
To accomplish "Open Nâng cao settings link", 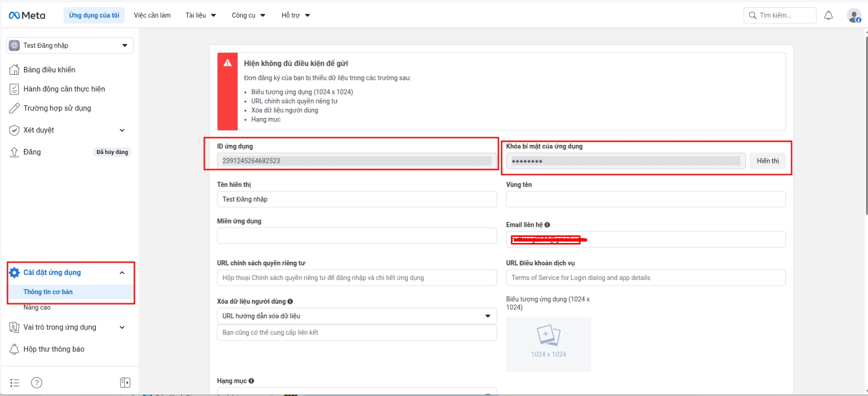I will tap(37, 308).
